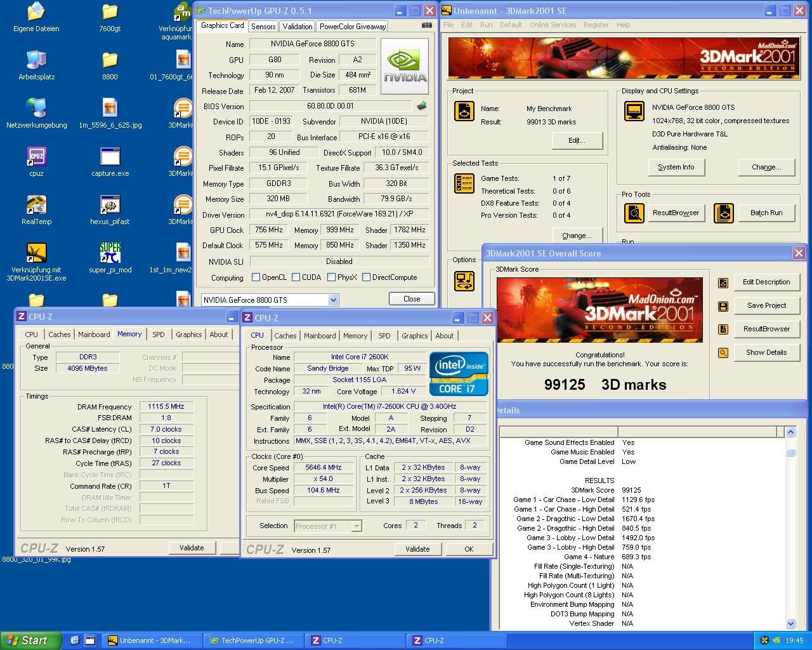
Task: Enable the OpenCL checkbox in GPU-Z
Action: (x=256, y=277)
